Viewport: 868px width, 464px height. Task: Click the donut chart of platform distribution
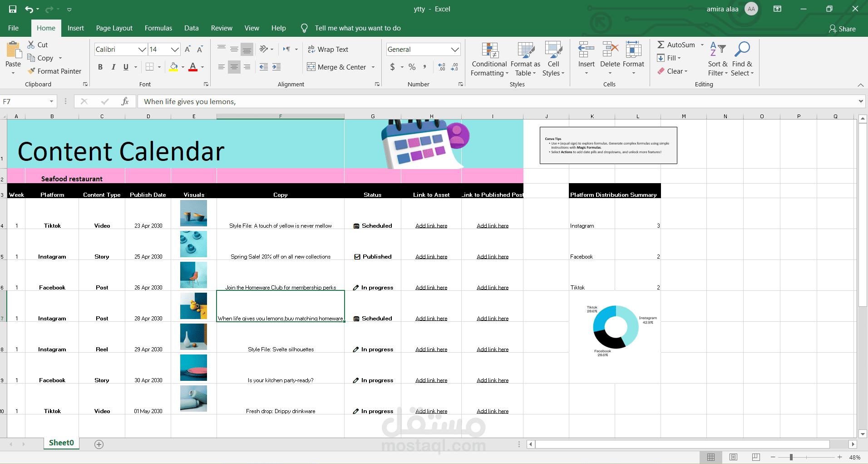click(x=616, y=327)
